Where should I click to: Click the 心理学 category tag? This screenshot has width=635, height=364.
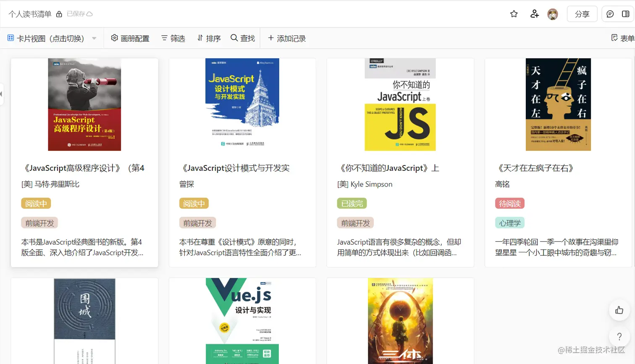[x=510, y=223]
